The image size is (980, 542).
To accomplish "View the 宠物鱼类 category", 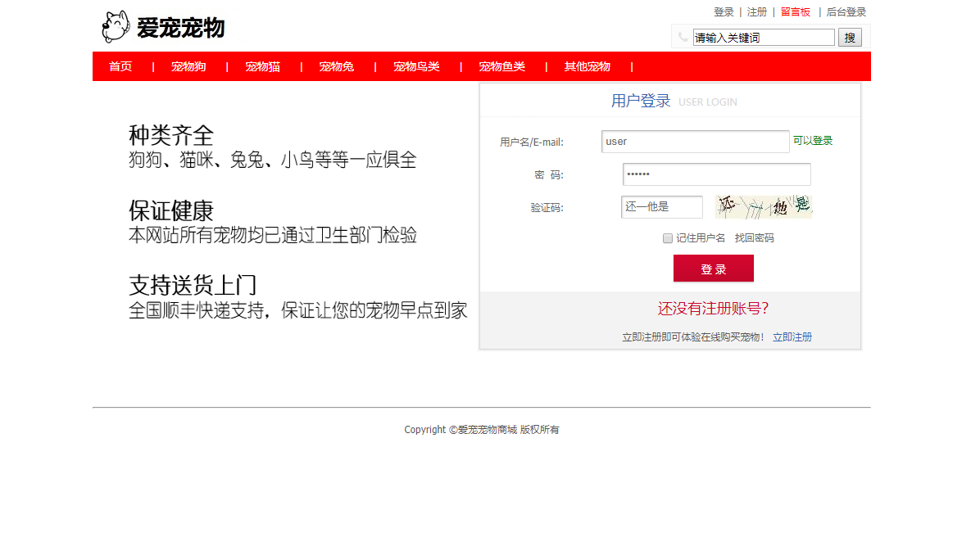I will coord(501,66).
